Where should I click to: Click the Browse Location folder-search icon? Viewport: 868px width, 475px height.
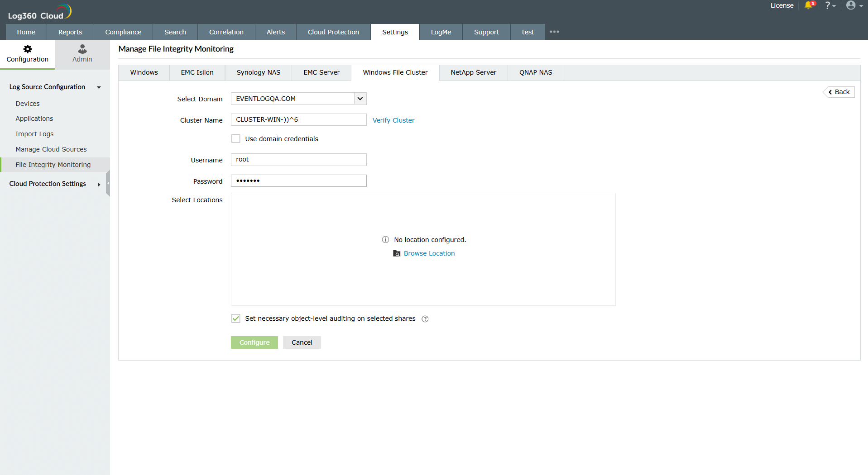(397, 253)
